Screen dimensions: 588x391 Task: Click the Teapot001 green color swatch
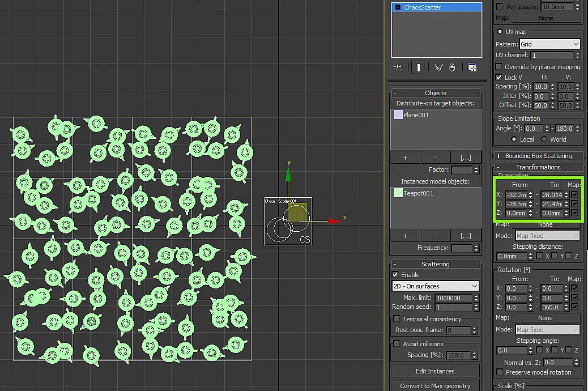click(x=398, y=193)
